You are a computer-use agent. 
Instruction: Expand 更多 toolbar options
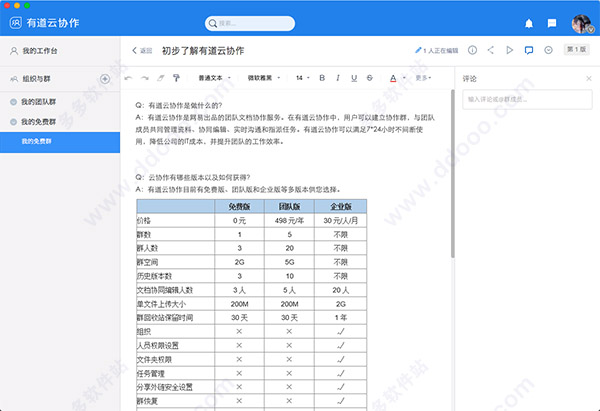click(x=424, y=78)
